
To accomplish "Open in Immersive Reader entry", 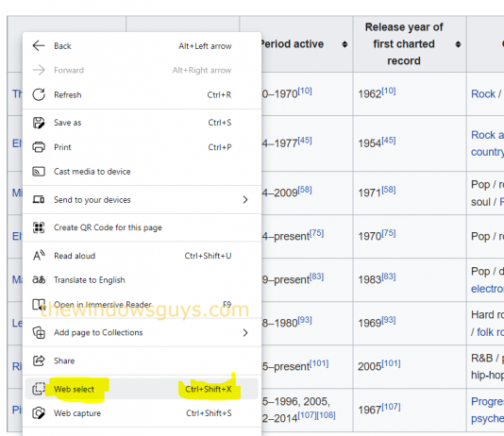I will (x=142, y=304).
